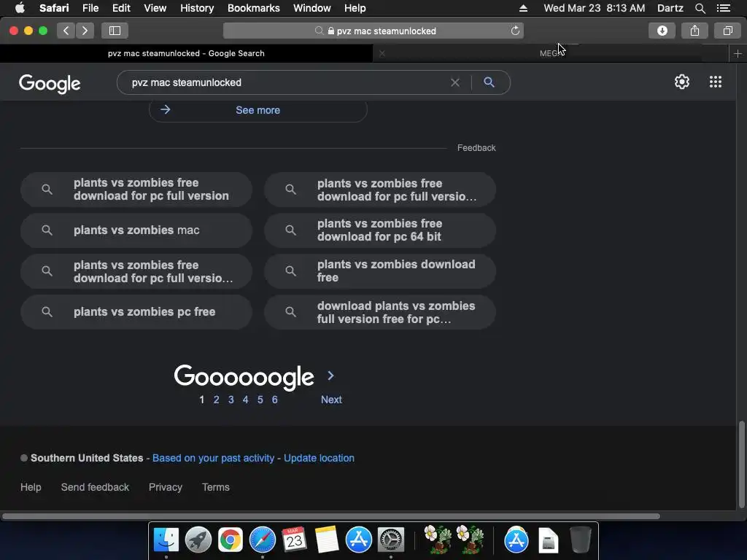Open the Bookmarks menu
The image size is (747, 560).
coord(253,8)
